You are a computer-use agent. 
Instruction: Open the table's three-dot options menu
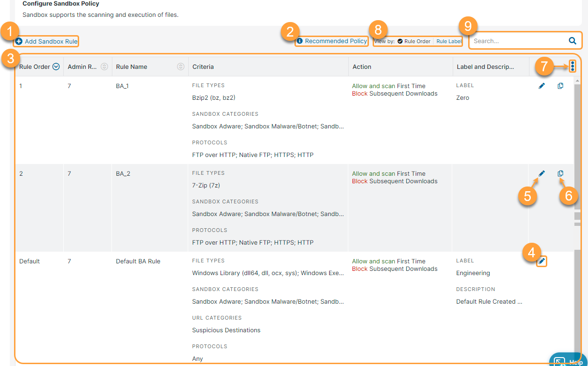pyautogui.click(x=573, y=66)
